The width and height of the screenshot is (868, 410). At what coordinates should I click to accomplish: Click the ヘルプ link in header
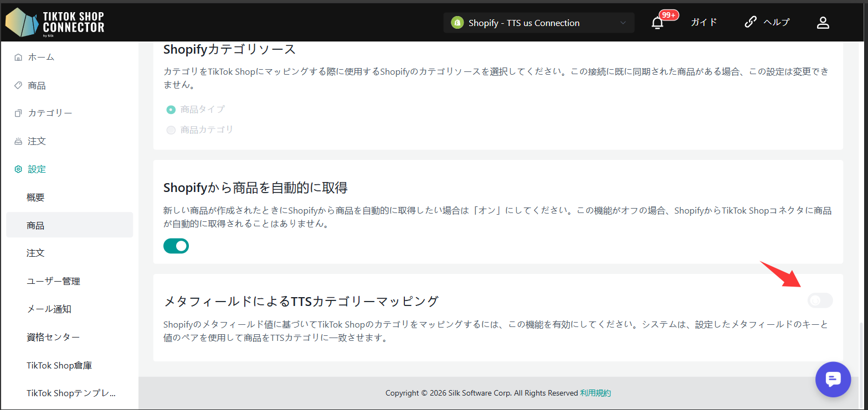767,22
